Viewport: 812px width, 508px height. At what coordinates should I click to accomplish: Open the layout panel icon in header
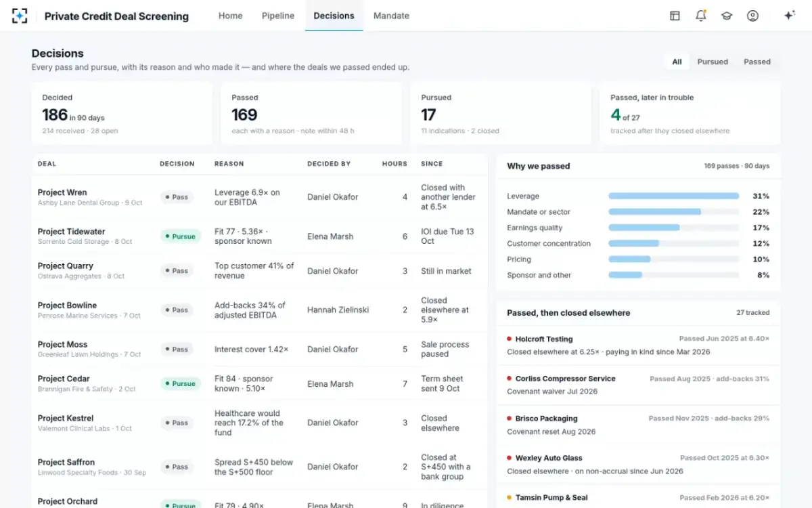click(675, 16)
